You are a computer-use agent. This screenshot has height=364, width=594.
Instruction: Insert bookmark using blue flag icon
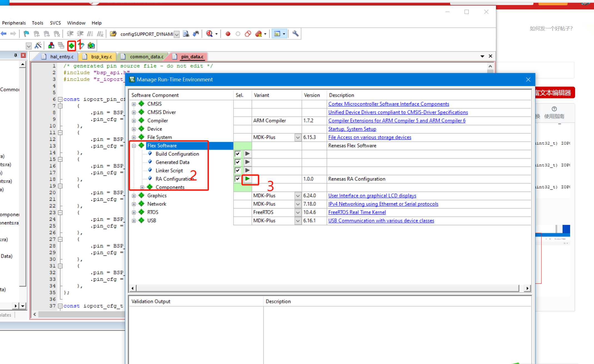pos(26,34)
